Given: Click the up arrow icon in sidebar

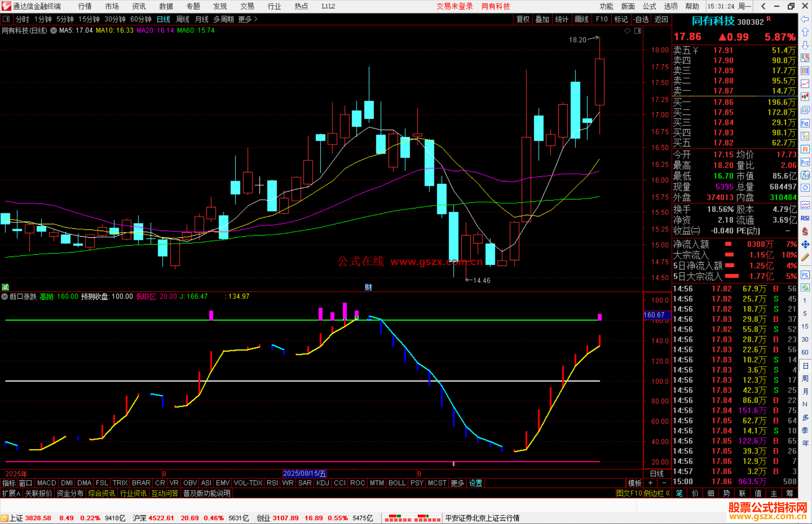Looking at the screenshot, I should [x=805, y=32].
